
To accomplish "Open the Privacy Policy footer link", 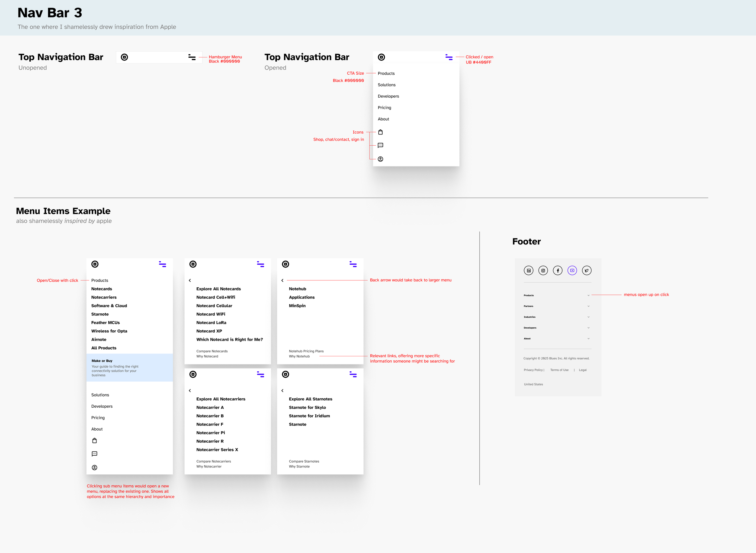I will (533, 370).
